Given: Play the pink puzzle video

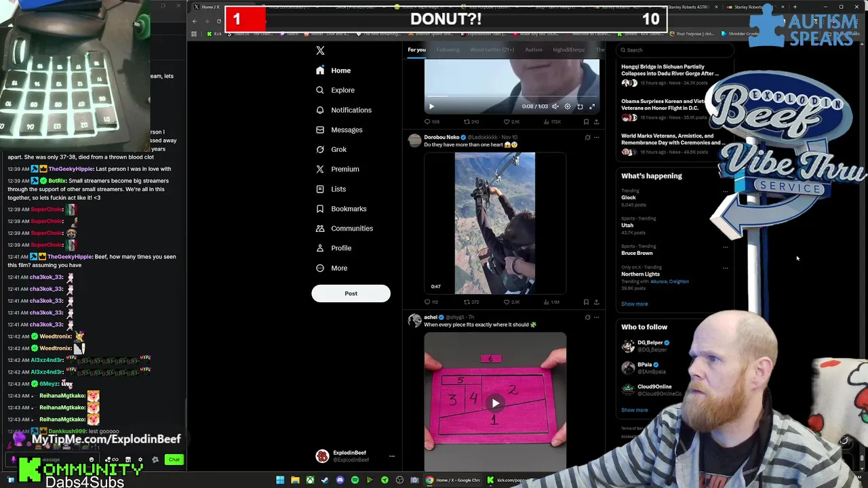Looking at the screenshot, I should [495, 403].
